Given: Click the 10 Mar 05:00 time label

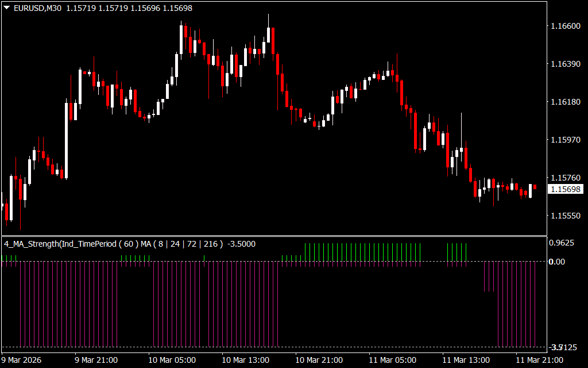Looking at the screenshot, I should [x=173, y=360].
